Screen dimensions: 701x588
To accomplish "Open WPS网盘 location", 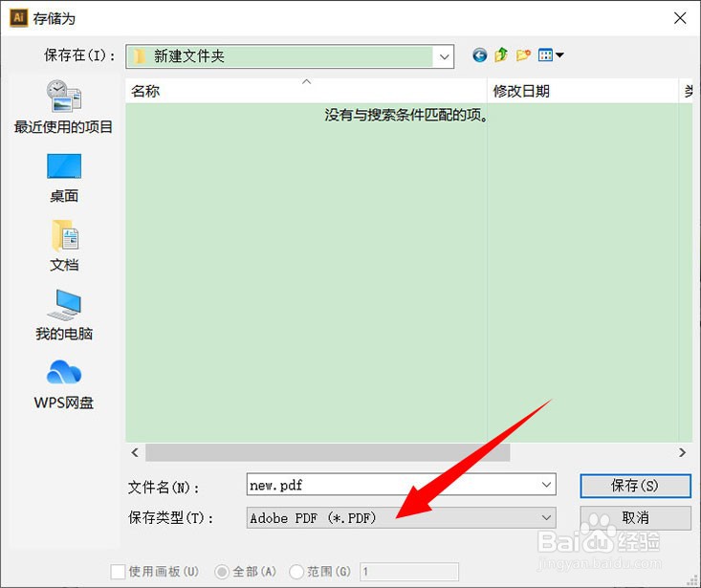I will 64,384.
